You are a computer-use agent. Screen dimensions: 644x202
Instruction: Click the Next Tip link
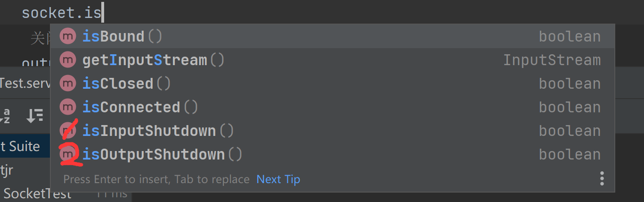pyautogui.click(x=278, y=179)
